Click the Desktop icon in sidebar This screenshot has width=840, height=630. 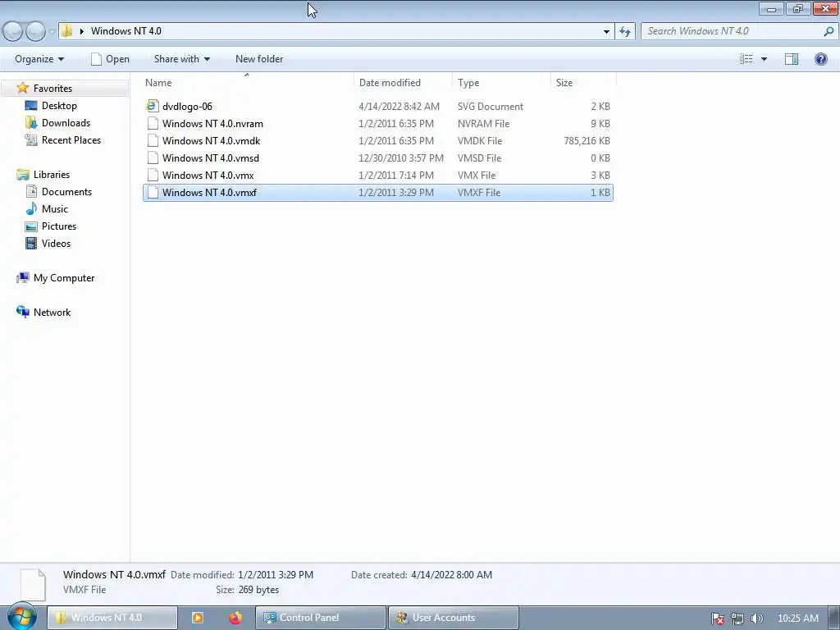click(31, 106)
